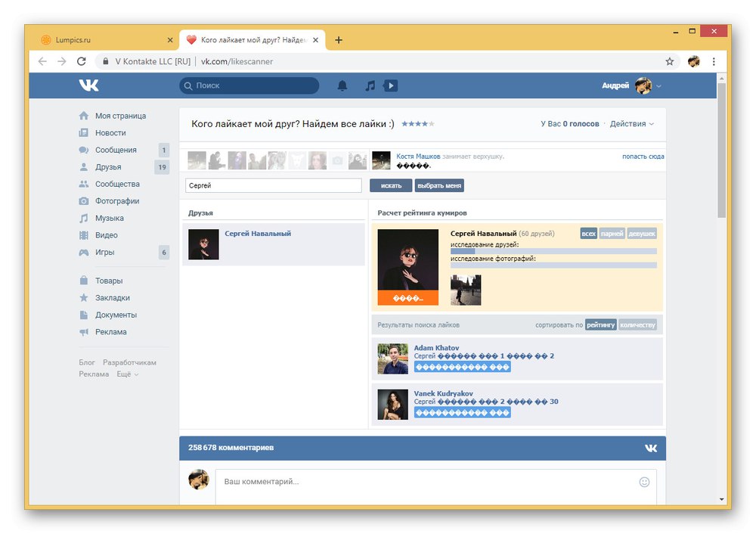The image size is (756, 534).
Task: Click the Разработчикам footer link
Action: 130,362
